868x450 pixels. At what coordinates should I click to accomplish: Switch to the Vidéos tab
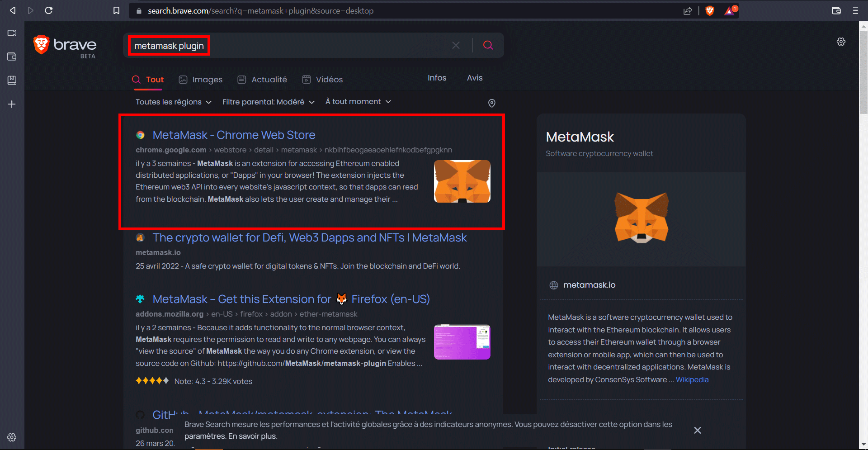[x=322, y=80]
